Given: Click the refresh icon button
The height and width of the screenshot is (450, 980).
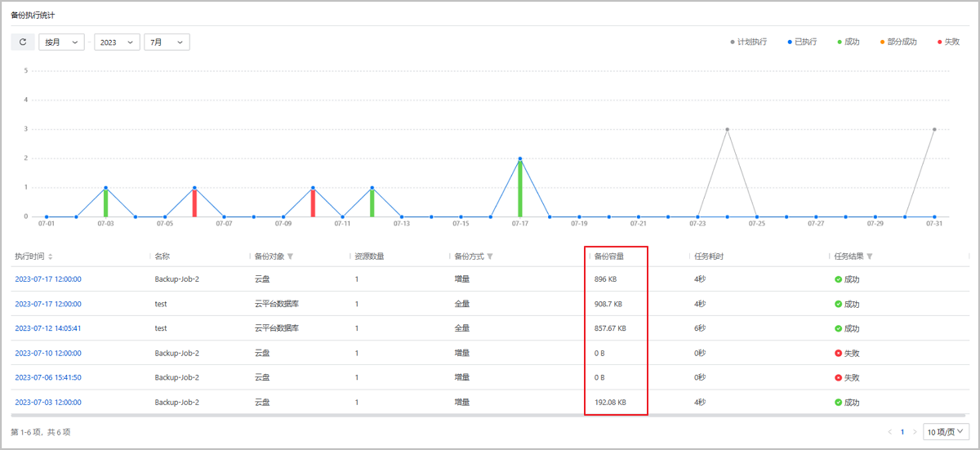Looking at the screenshot, I should pos(23,42).
